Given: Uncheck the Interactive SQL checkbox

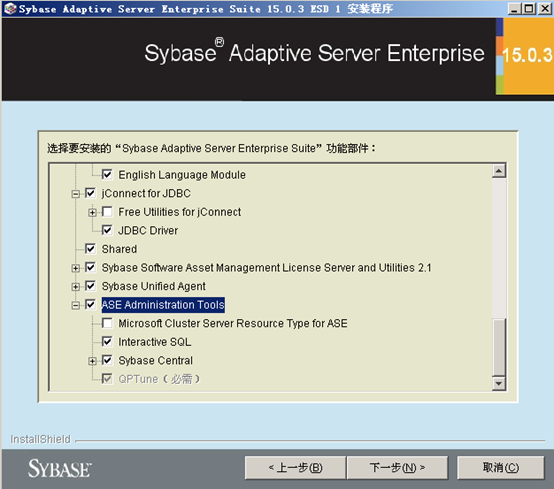Looking at the screenshot, I should click(x=107, y=342).
